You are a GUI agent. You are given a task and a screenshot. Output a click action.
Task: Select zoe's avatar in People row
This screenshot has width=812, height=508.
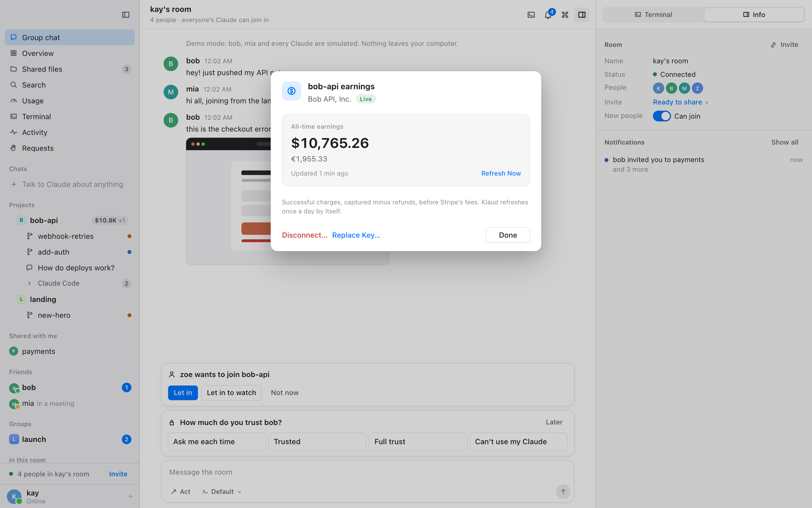point(697,88)
